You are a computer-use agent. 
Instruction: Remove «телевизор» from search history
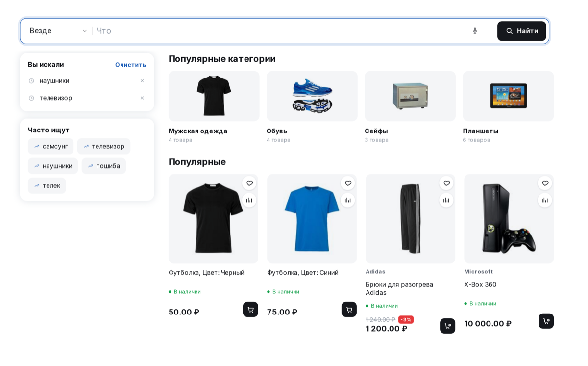[142, 98]
